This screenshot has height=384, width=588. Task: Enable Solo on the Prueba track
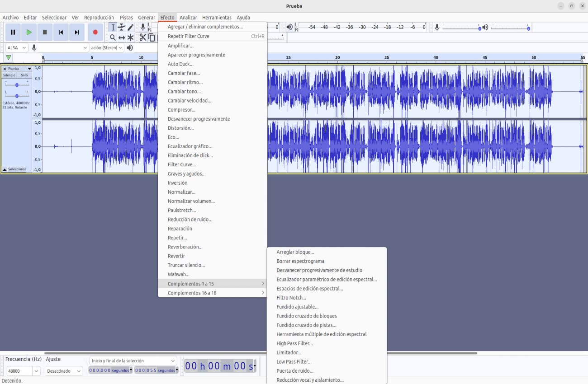tap(24, 75)
